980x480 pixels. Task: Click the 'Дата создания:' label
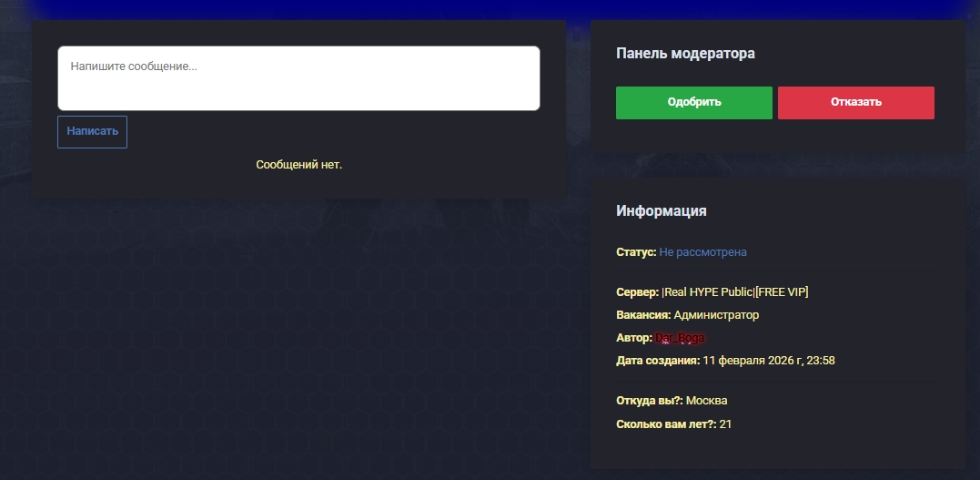click(x=658, y=361)
